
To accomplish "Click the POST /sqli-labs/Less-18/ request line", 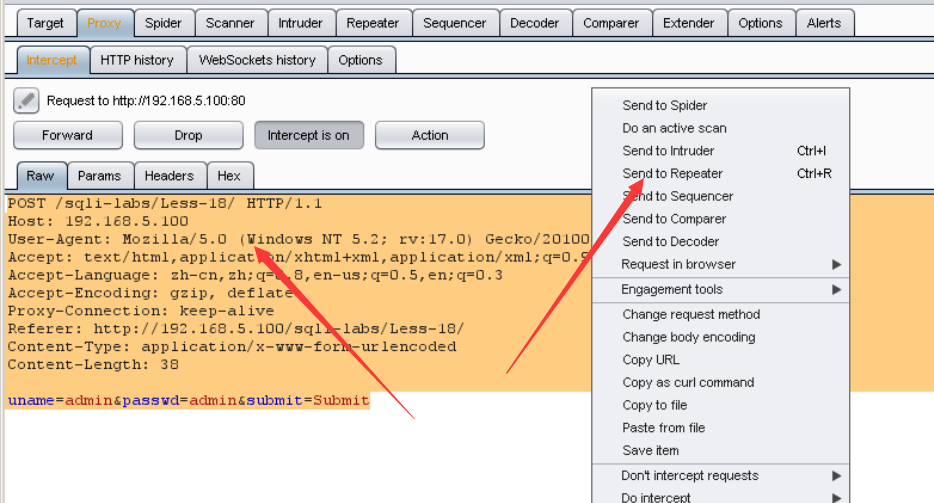I will tap(165, 204).
